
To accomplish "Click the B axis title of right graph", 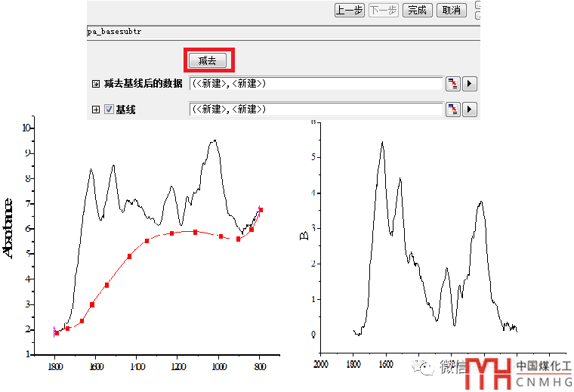I will (x=304, y=236).
